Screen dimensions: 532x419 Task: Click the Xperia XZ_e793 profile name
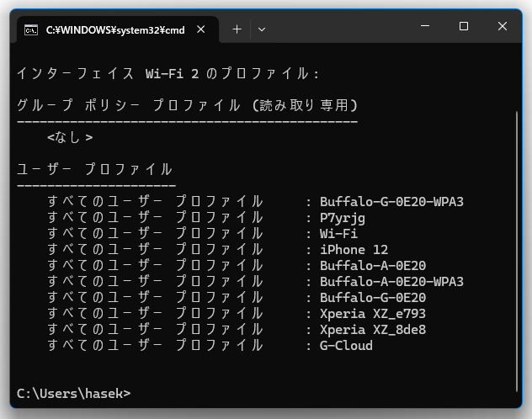point(373,314)
